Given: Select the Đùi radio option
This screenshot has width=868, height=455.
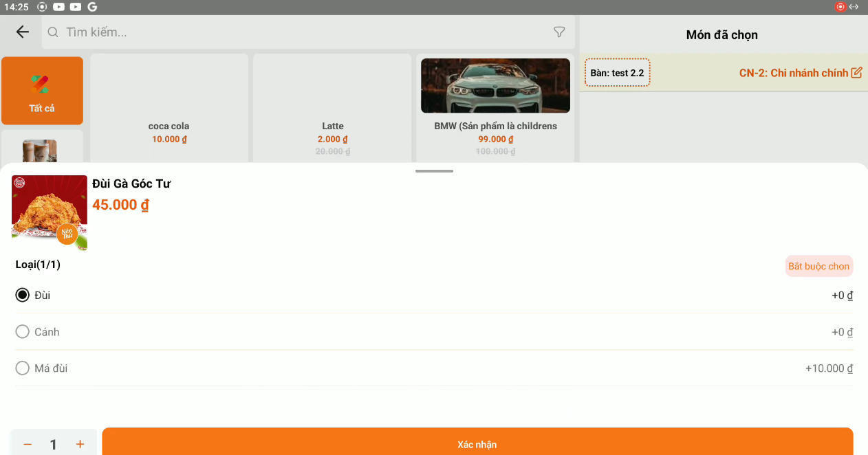Looking at the screenshot, I should click(x=23, y=296).
